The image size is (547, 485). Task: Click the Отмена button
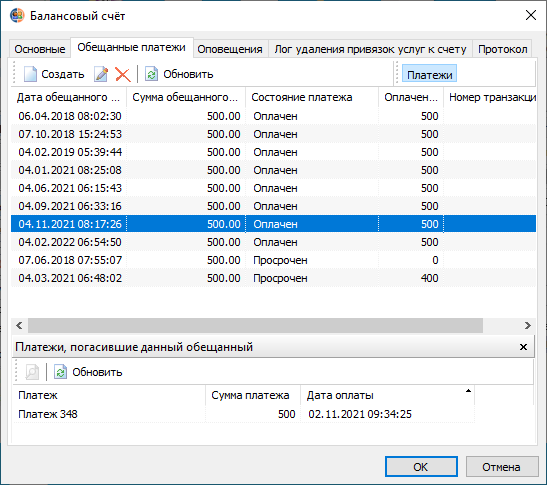pyautogui.click(x=501, y=467)
